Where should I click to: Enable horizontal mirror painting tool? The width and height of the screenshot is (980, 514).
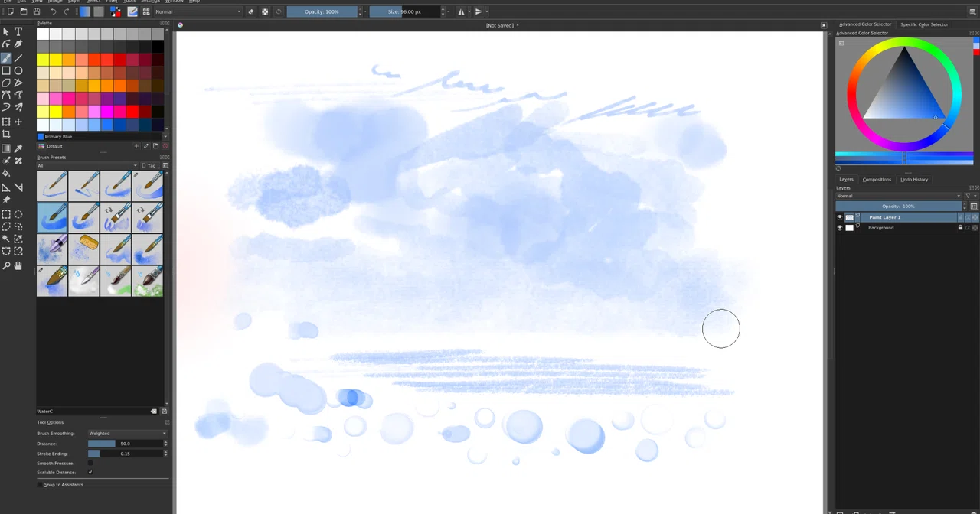point(462,11)
